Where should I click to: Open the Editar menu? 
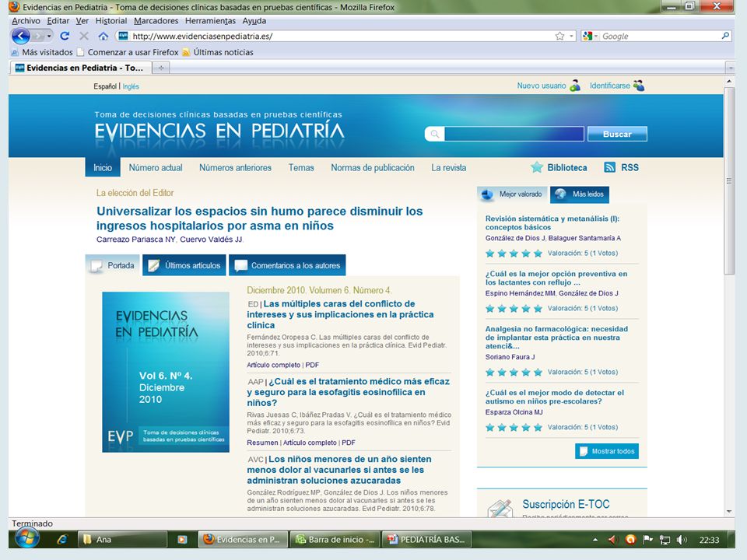[x=58, y=21]
